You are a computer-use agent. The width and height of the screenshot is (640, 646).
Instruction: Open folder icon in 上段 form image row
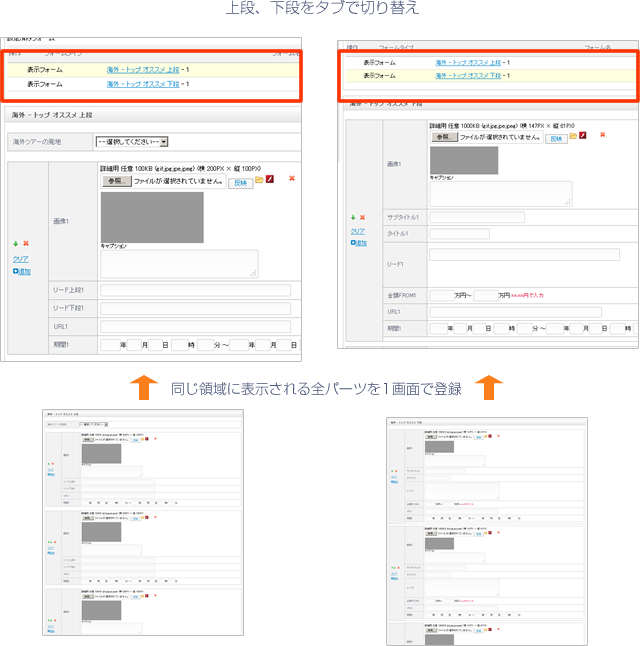pyautogui.click(x=259, y=180)
